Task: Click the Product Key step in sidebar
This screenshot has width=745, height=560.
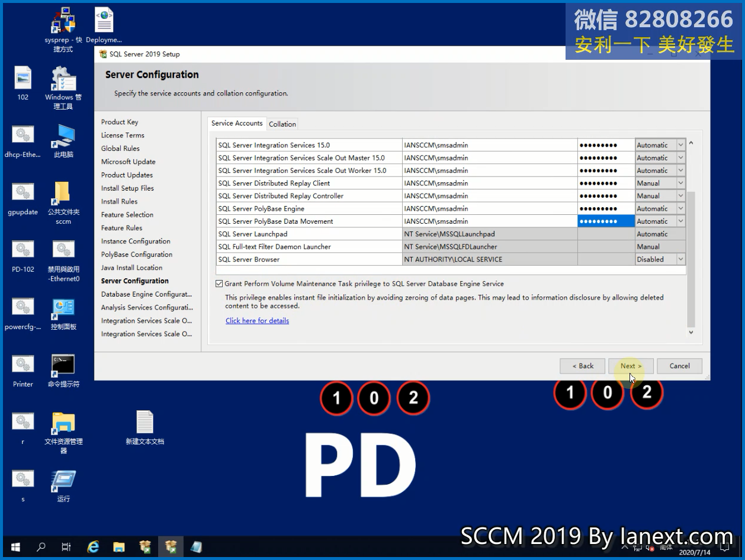Action: pyautogui.click(x=120, y=122)
